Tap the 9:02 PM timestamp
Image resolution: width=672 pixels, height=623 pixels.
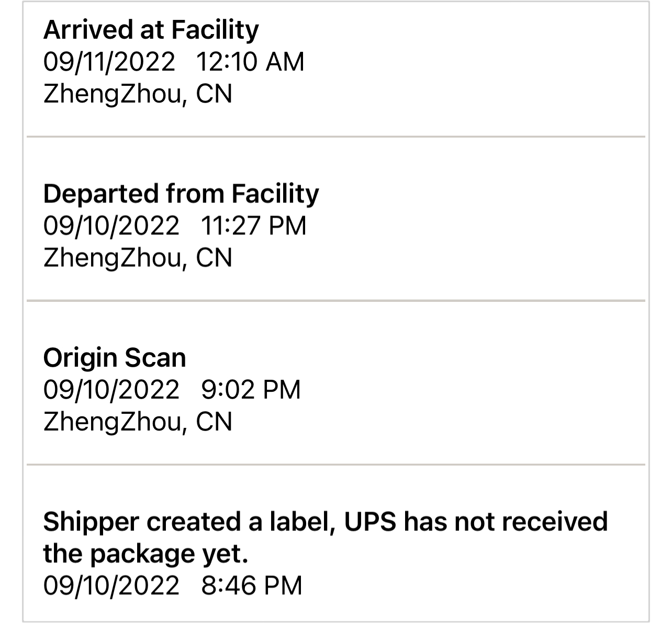(251, 390)
